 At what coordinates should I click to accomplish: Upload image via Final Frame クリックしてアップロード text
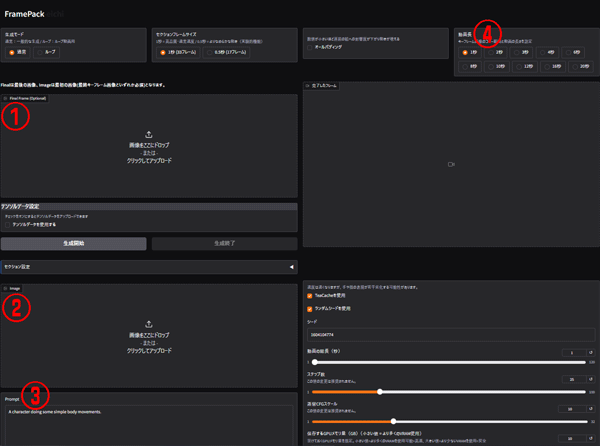(x=149, y=161)
